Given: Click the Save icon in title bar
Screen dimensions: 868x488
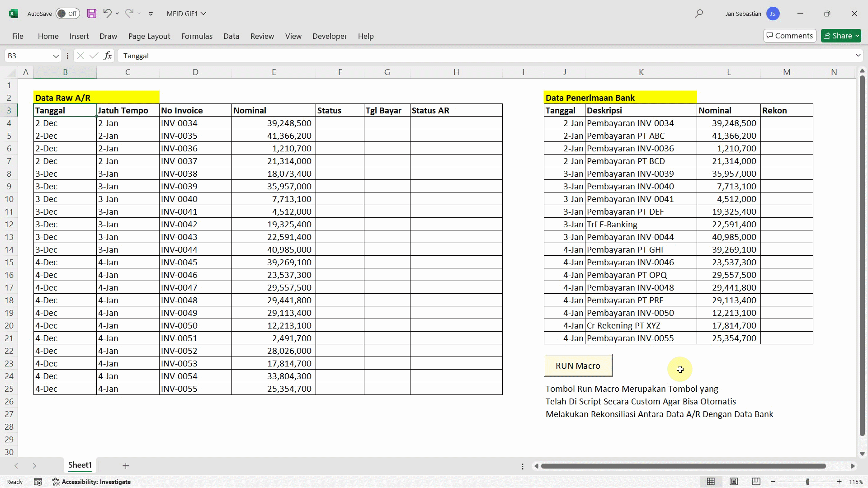Looking at the screenshot, I should tap(92, 14).
